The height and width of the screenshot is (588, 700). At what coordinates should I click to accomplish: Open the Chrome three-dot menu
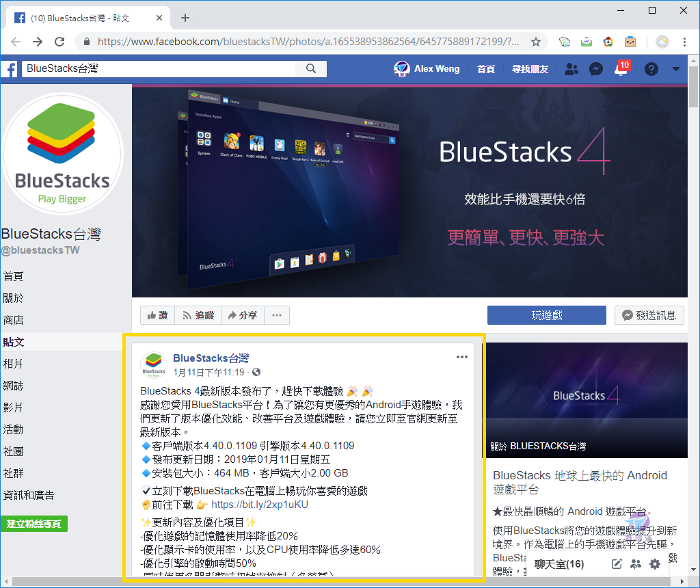click(684, 42)
